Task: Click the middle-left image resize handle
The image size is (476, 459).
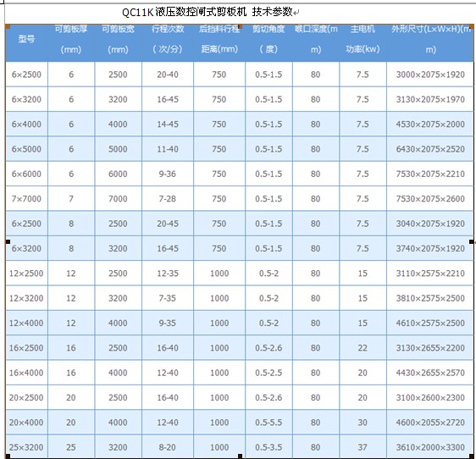Action: 8,241
